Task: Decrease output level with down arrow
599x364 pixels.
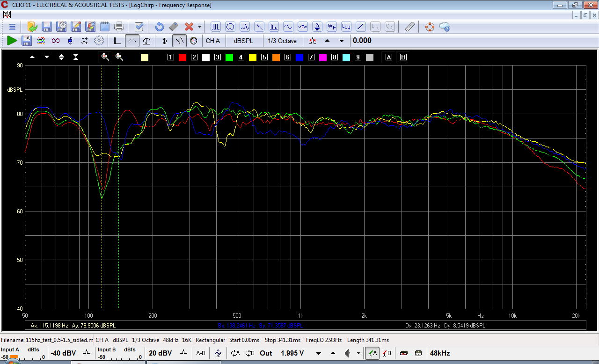Action: point(319,353)
